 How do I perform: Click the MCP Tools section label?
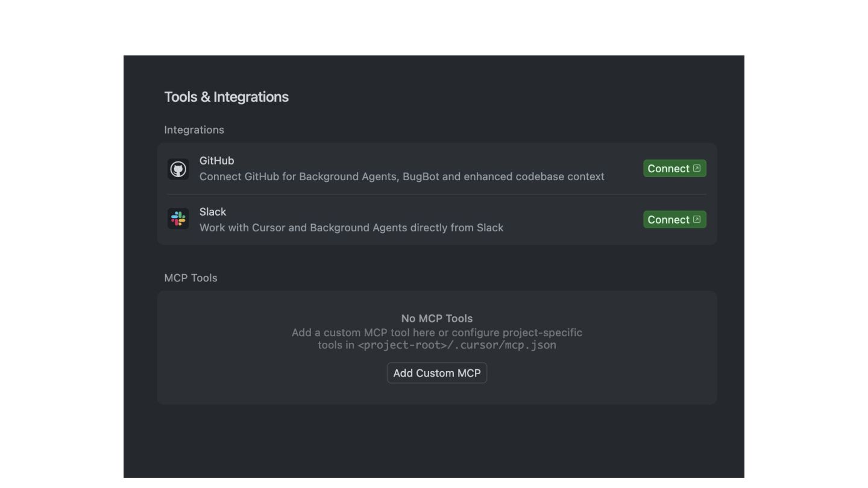[190, 278]
